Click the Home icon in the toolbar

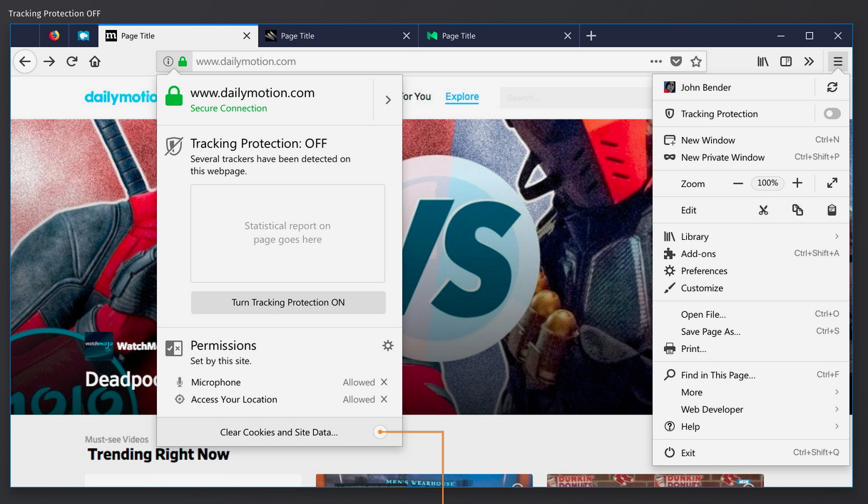pos(95,61)
